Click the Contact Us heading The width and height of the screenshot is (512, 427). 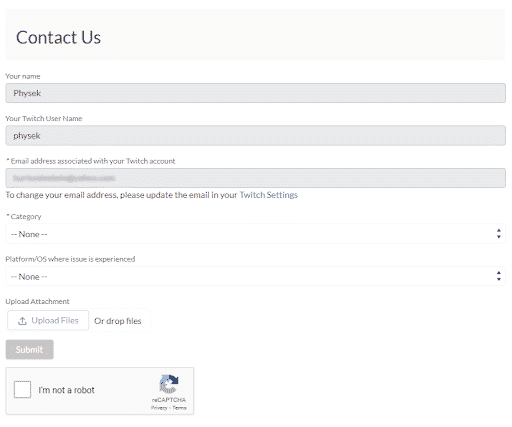[58, 37]
